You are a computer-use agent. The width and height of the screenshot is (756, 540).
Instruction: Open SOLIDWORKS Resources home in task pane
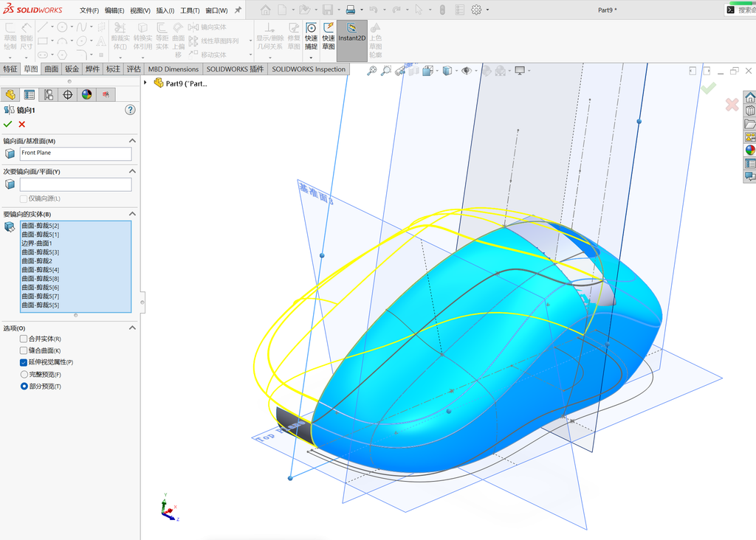(750, 98)
